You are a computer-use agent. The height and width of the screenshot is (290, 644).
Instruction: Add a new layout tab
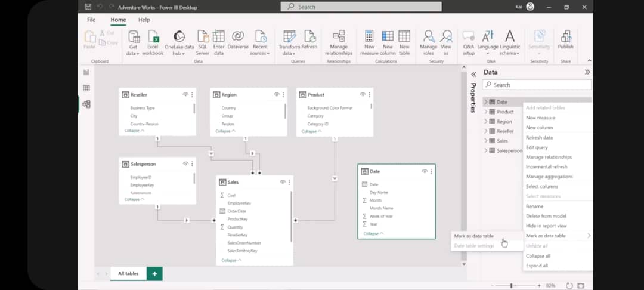[x=154, y=273]
